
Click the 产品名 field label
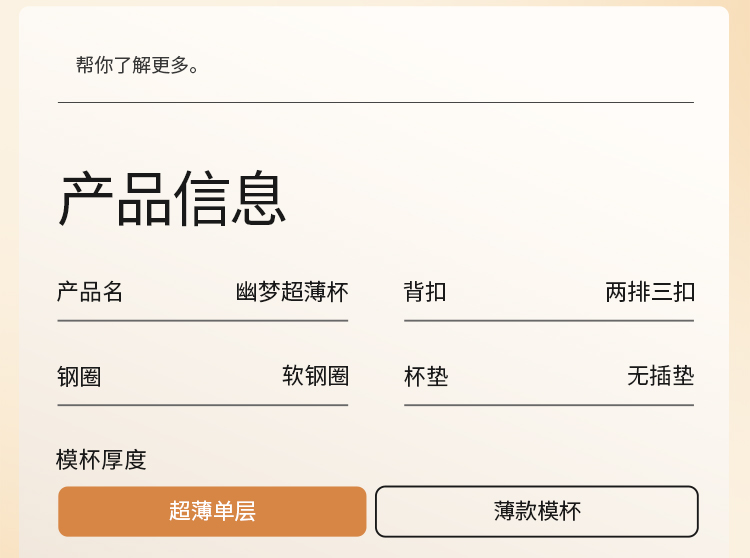point(90,292)
